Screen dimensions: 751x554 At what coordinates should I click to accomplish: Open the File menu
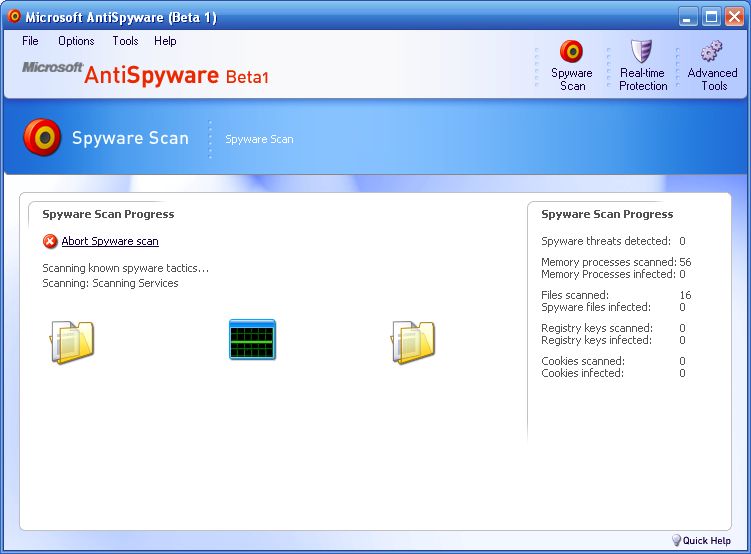coord(30,41)
